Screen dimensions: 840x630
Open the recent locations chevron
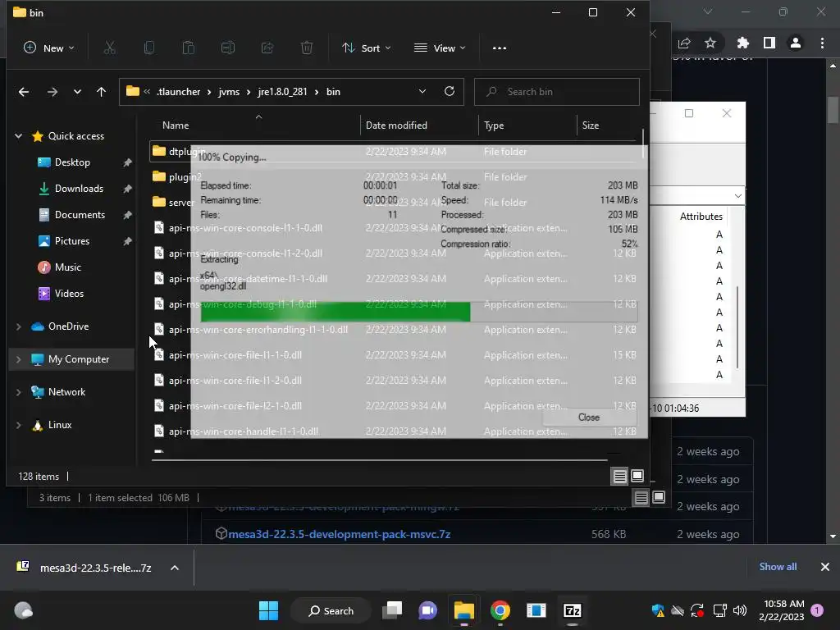pos(78,92)
